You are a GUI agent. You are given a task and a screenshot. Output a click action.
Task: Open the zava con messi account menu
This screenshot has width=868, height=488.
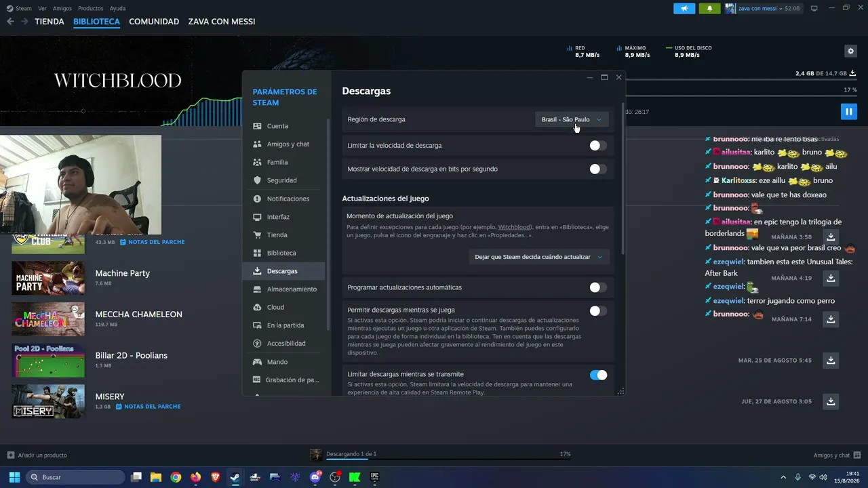pyautogui.click(x=762, y=8)
